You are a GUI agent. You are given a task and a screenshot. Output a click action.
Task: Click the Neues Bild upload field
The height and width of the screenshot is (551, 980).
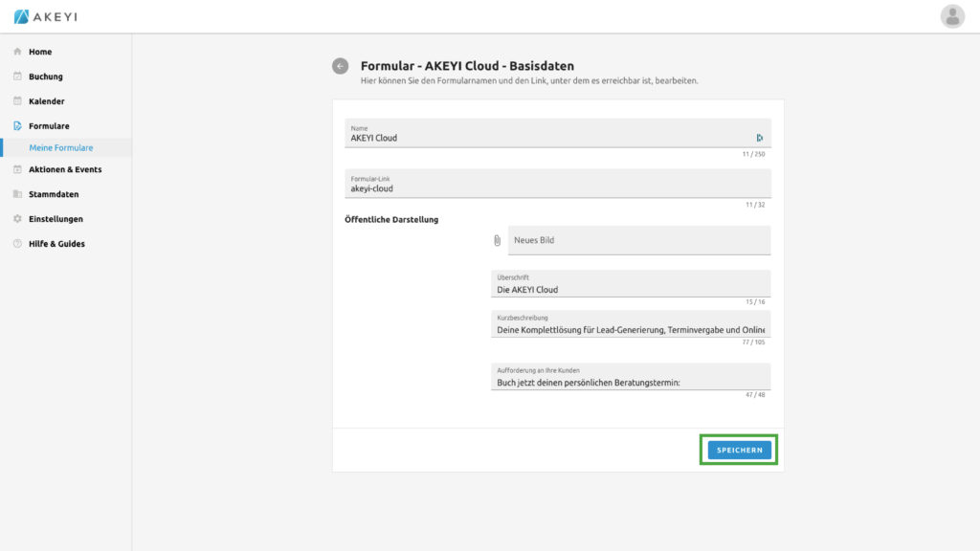click(638, 240)
